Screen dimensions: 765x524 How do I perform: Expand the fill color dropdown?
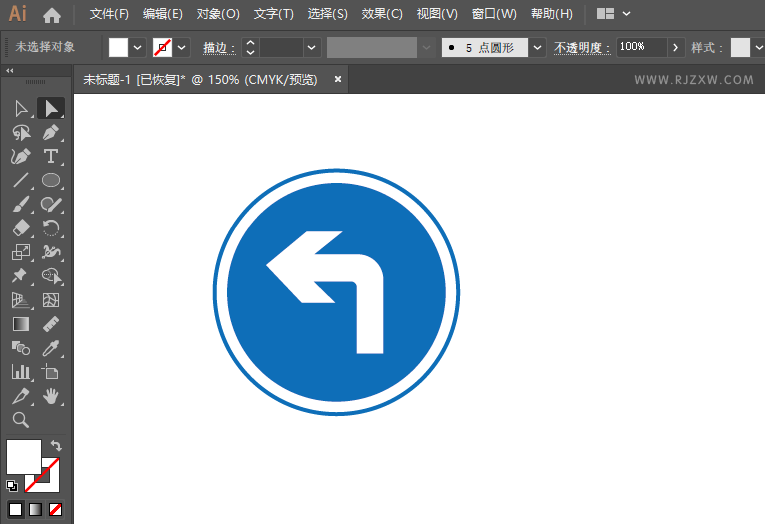click(138, 48)
